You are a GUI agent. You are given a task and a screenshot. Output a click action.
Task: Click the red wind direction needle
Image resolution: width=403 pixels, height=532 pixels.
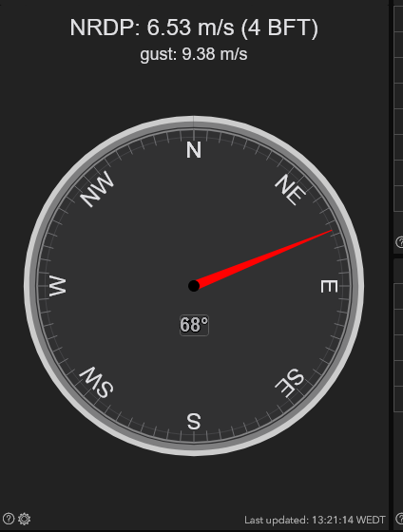[x=263, y=258]
